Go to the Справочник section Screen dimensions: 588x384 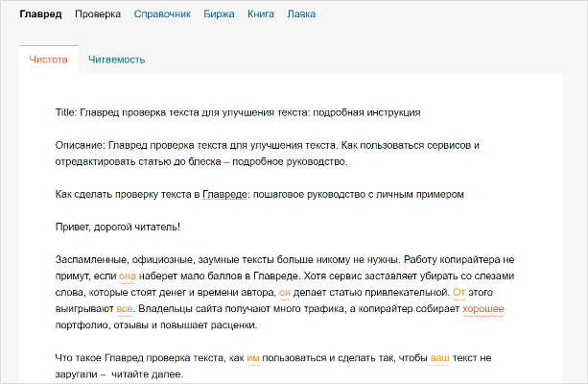(162, 15)
